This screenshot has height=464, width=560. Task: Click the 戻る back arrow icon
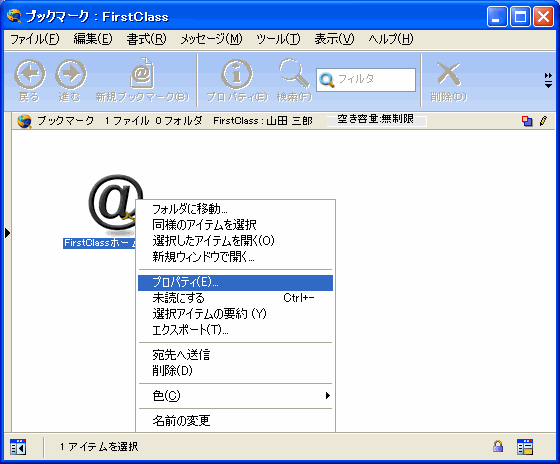[29, 75]
